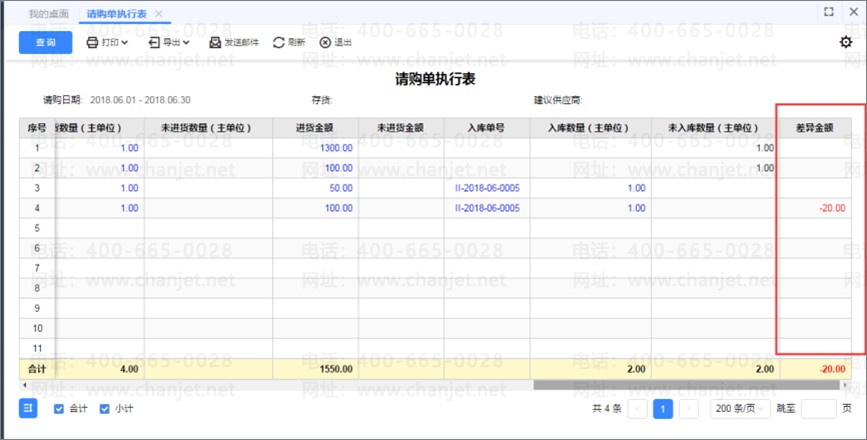
Task: Click the jump-to page number input field
Action: coord(818,409)
